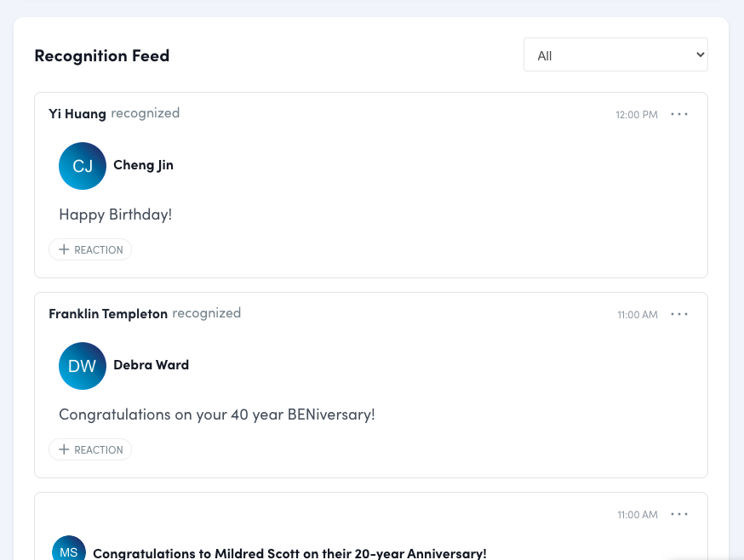
Task: Click Yi Huang's name
Action: click(x=77, y=112)
